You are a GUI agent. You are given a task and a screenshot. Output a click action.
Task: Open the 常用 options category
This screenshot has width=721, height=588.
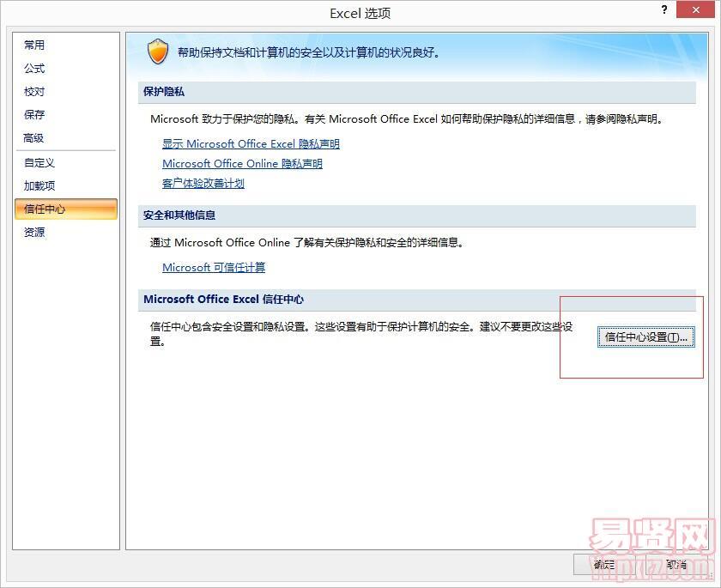66,45
